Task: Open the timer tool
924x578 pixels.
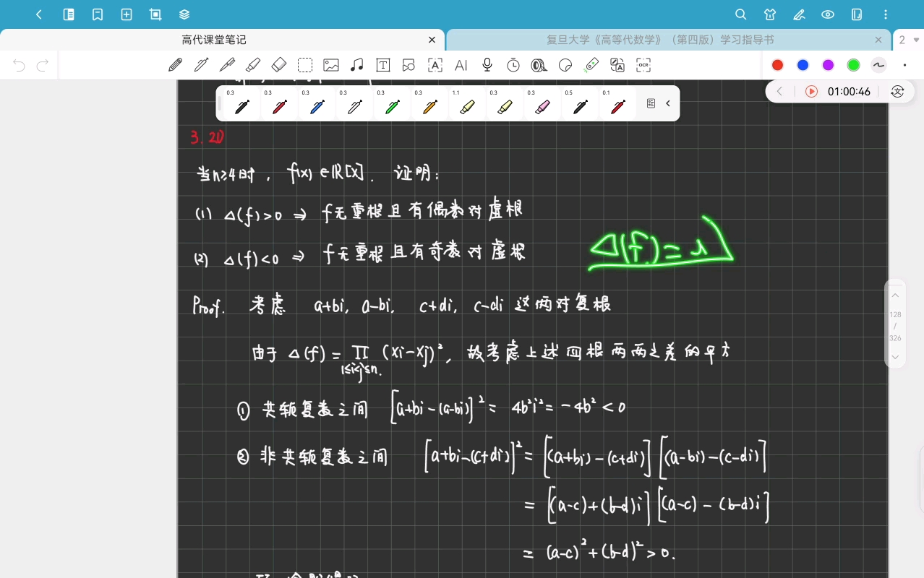Action: [513, 65]
